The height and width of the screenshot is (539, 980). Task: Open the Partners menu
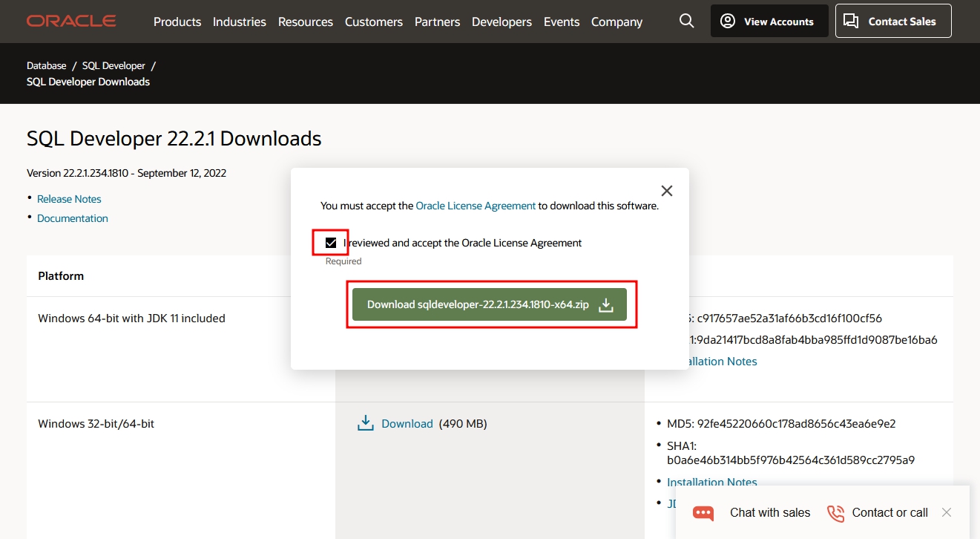coord(438,22)
